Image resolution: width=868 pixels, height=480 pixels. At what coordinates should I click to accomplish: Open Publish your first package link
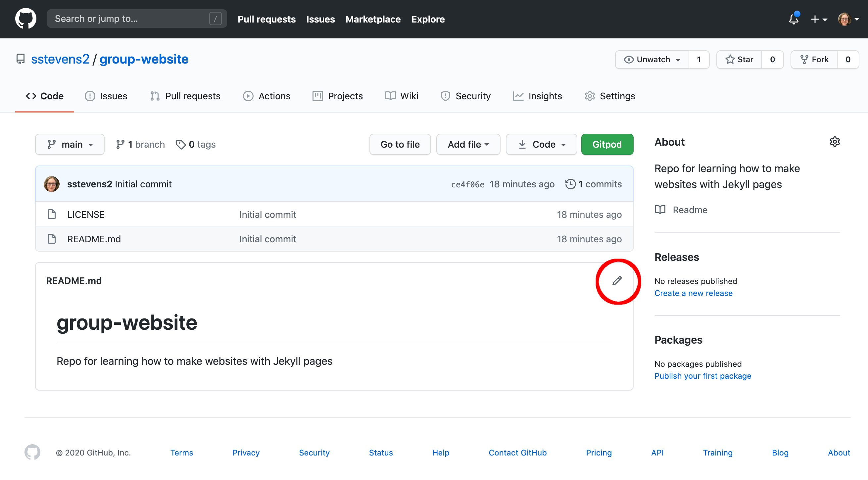tap(703, 376)
